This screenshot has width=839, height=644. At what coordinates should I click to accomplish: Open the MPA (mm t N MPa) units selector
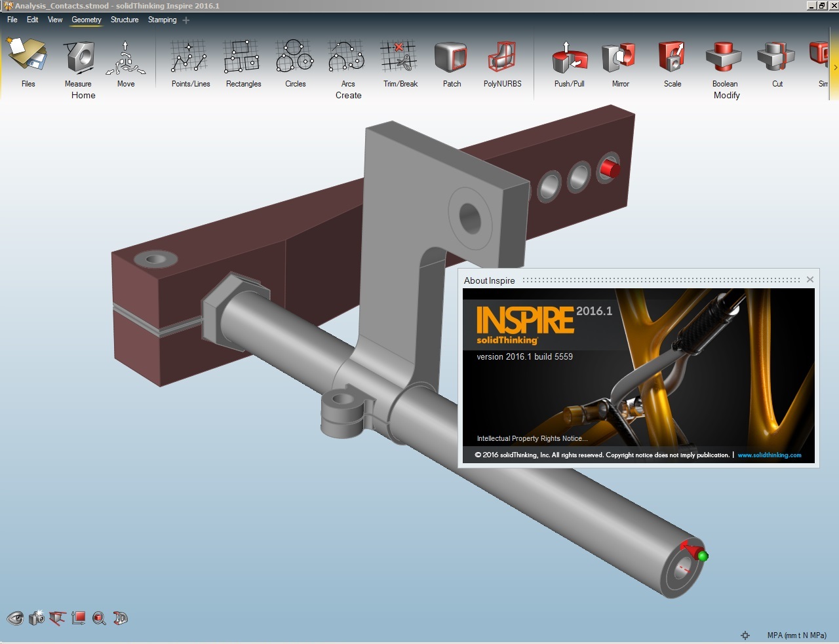pos(796,635)
